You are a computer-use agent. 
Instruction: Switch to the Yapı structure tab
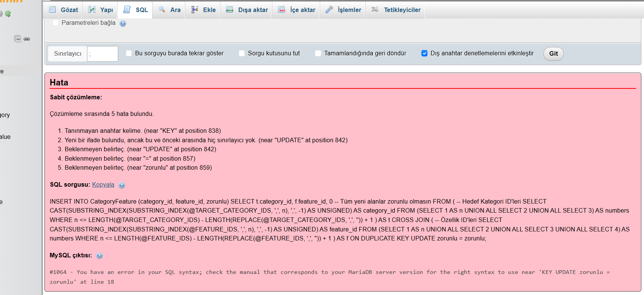point(101,10)
